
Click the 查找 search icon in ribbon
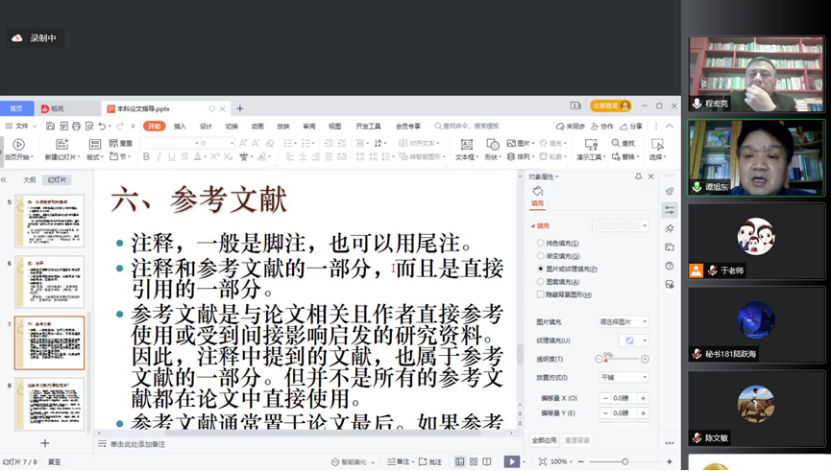point(627,144)
